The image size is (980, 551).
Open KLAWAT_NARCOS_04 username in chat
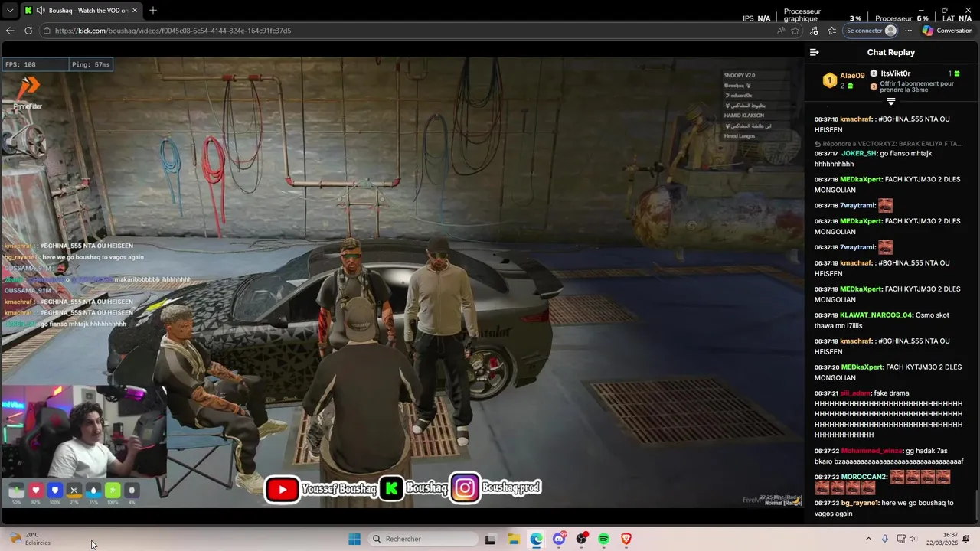[x=877, y=315]
